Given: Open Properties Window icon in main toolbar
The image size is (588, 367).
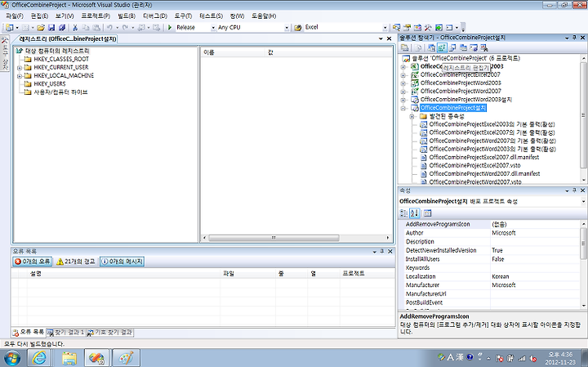Looking at the screenshot, I should pos(407,28).
